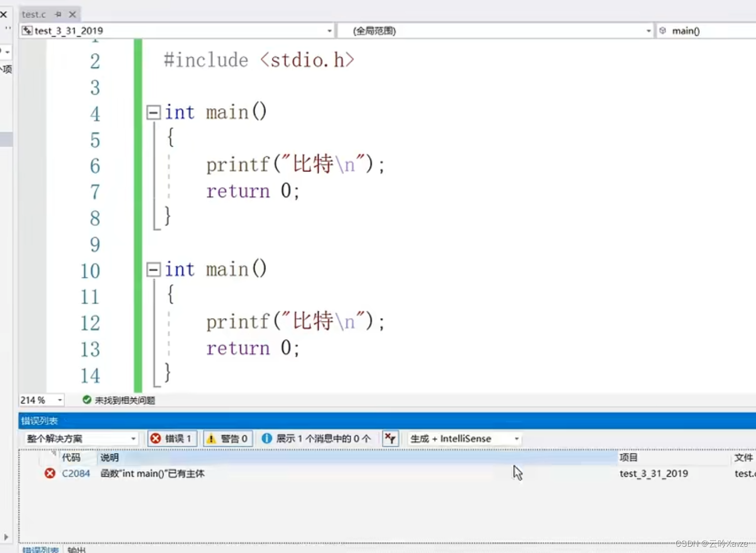
Task: Open the test_3_31_2019 project dropdown
Action: [330, 31]
